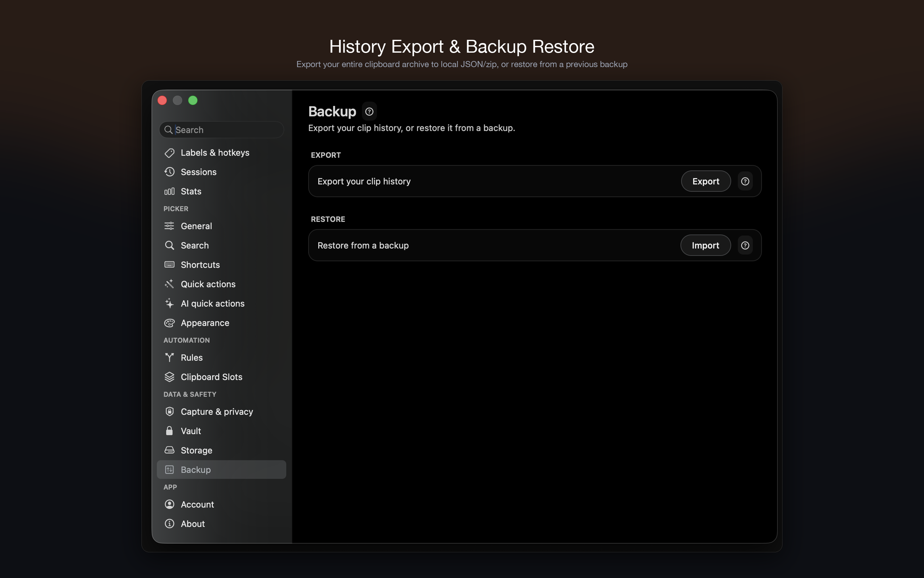Click the Shortcuts keyboard icon
Screen dimensions: 924x578
point(169,265)
